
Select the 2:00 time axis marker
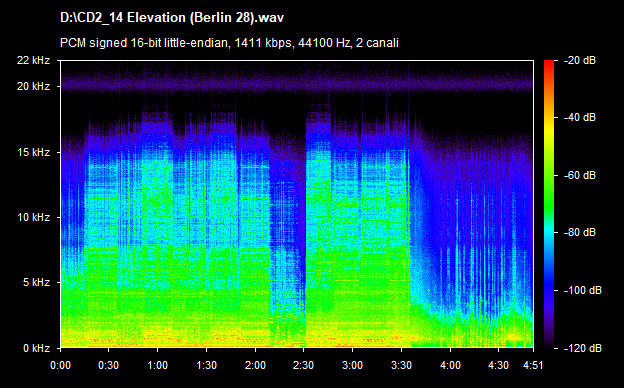tap(255, 365)
